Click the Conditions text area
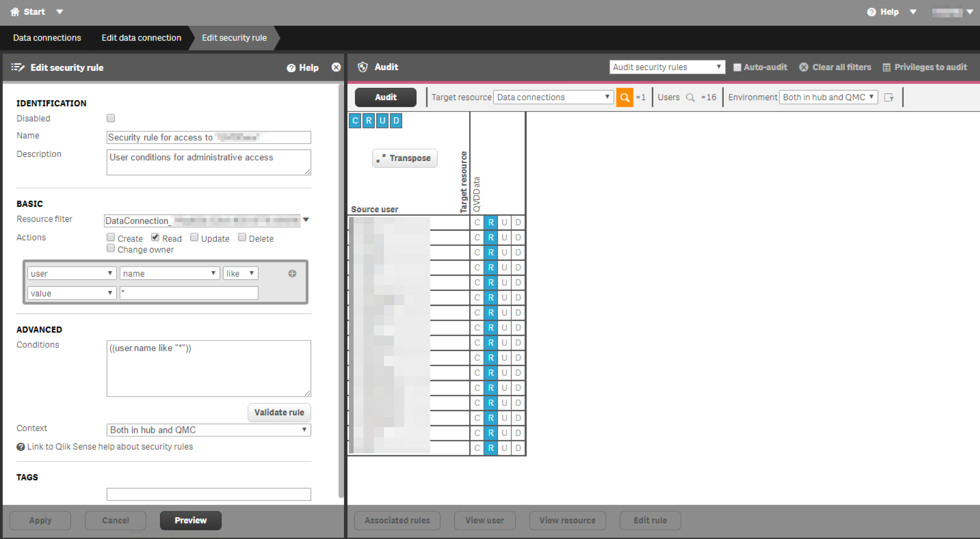This screenshot has width=980, height=539. [x=208, y=368]
